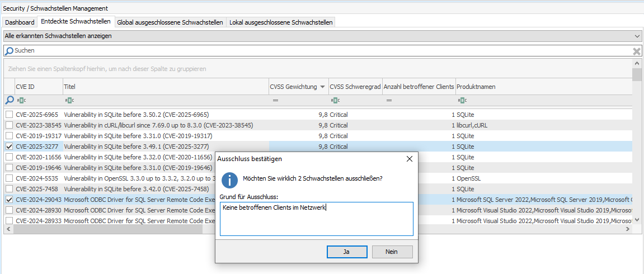This screenshot has height=274, width=644.
Task: Uncheck the box for CVE-2024-29043
Action: [10, 200]
